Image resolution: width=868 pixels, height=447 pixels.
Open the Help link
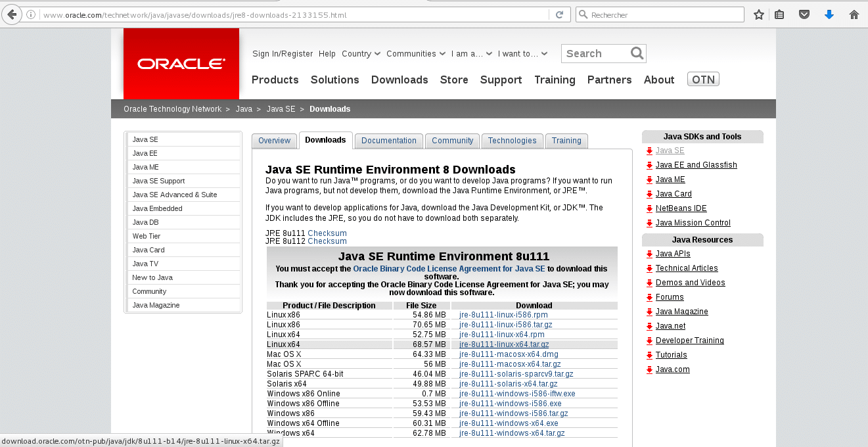coord(327,54)
